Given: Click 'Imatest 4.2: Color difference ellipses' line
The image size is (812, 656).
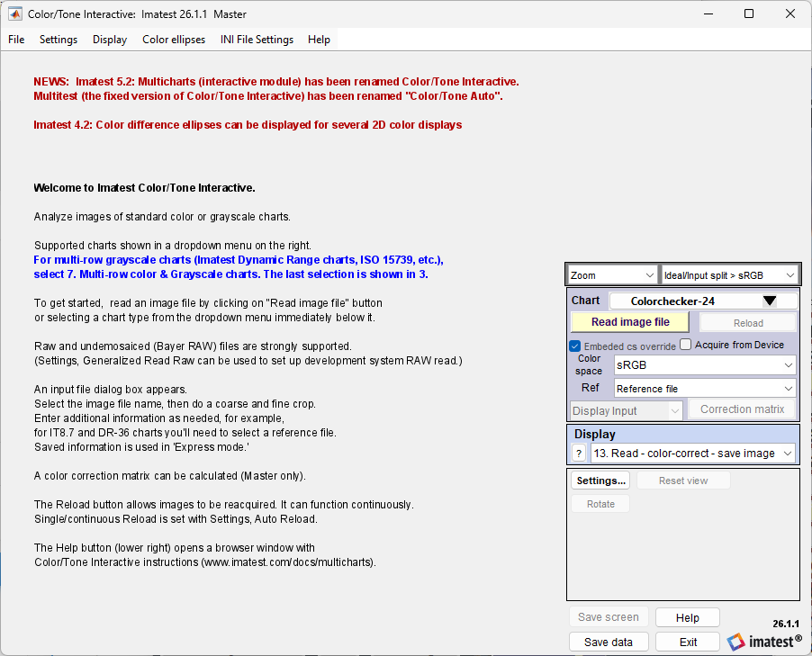Looking at the screenshot, I should tap(248, 125).
